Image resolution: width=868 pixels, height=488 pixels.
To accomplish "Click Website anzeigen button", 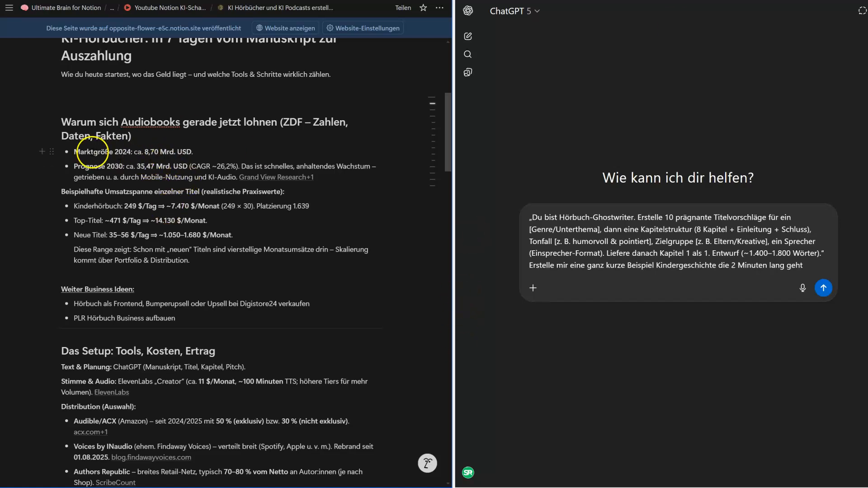I will pos(285,28).
